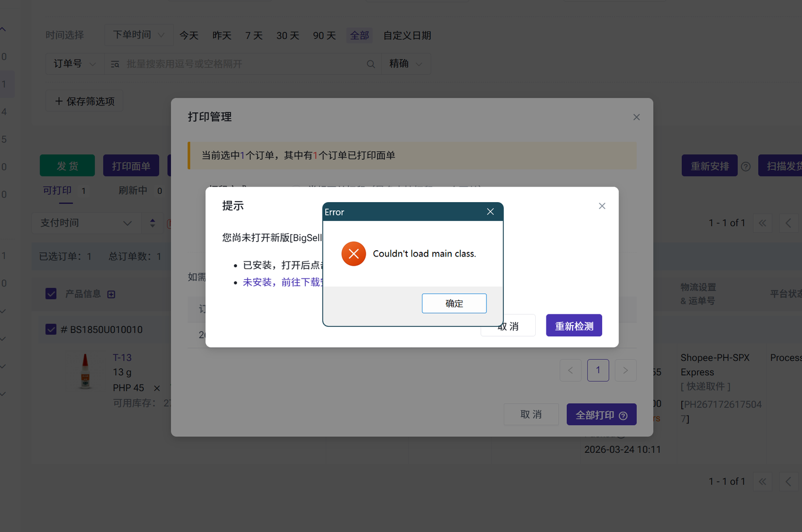
Task: Toggle the sort order arrows
Action: tap(152, 223)
